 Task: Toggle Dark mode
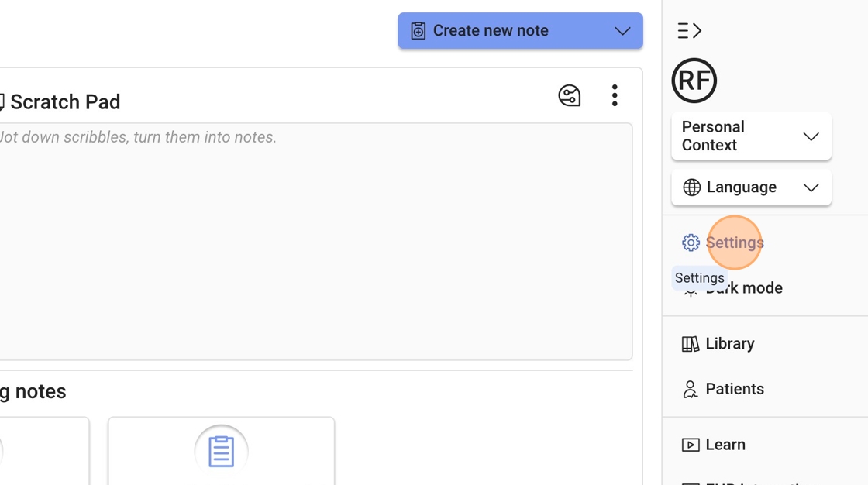coord(744,288)
